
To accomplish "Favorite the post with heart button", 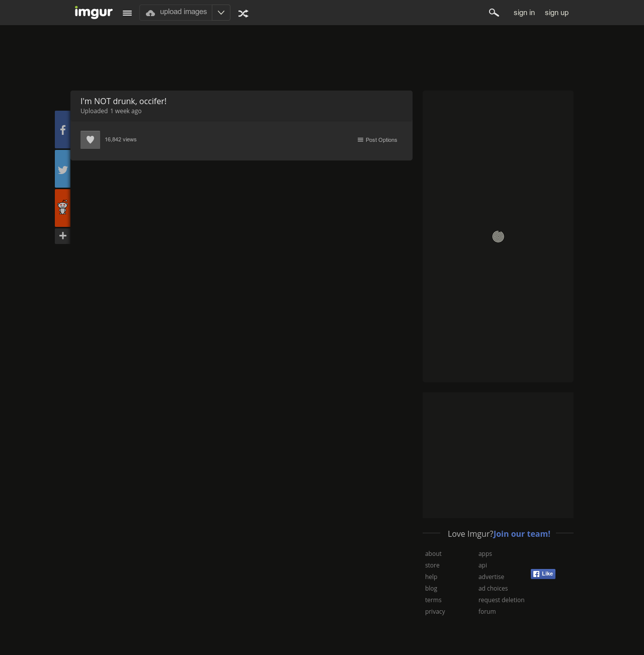I will (x=90, y=140).
